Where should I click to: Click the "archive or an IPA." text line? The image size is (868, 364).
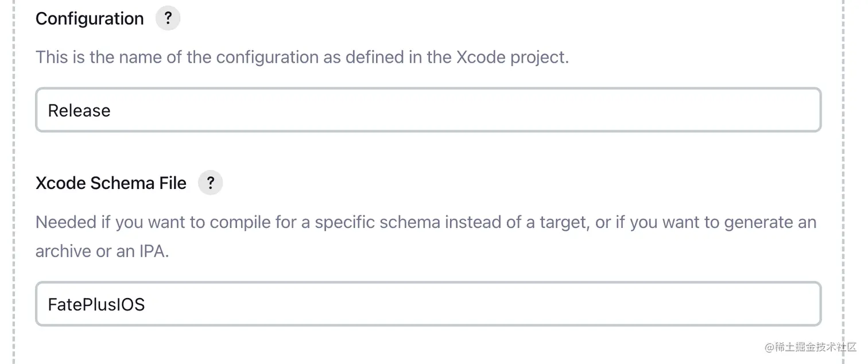pyautogui.click(x=102, y=251)
